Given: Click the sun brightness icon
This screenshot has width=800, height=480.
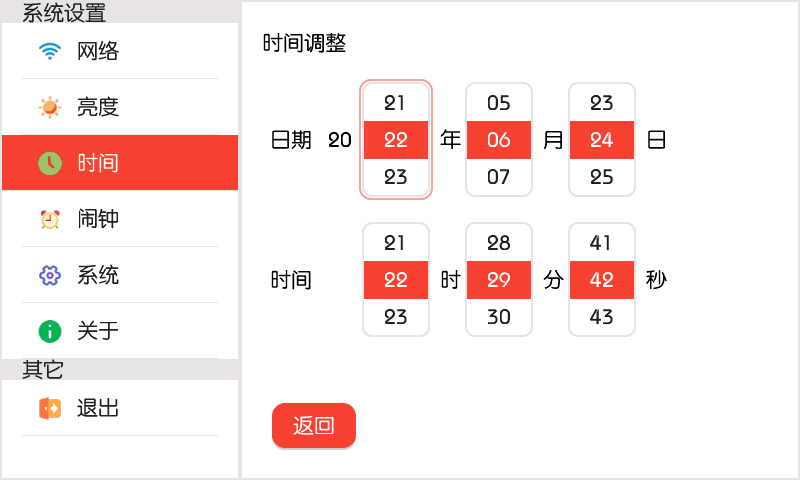Looking at the screenshot, I should pyautogui.click(x=50, y=107).
